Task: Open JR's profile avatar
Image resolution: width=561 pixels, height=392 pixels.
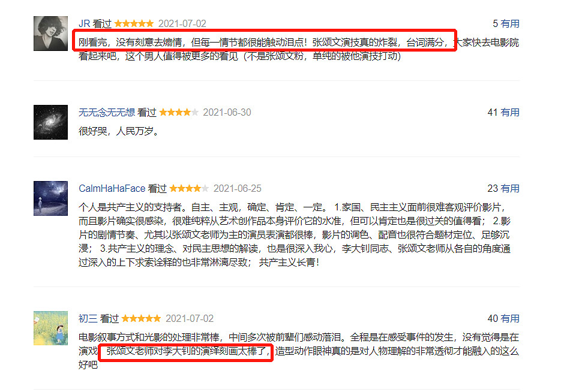Action: [x=50, y=33]
